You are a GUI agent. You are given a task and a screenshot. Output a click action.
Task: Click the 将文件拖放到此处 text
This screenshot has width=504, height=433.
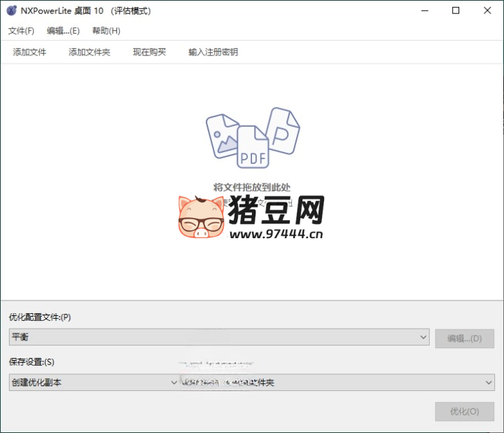[252, 187]
